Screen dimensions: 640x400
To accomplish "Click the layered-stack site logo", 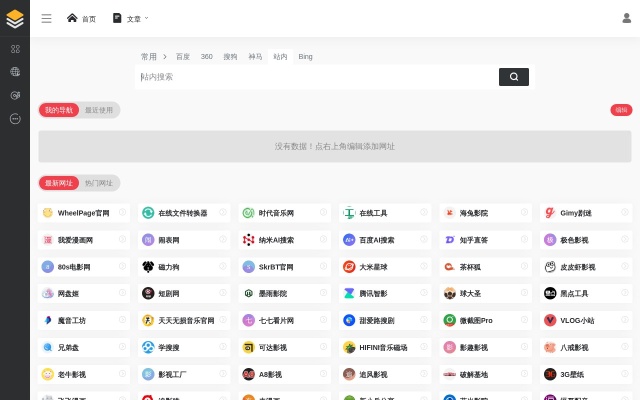I will pos(15,18).
